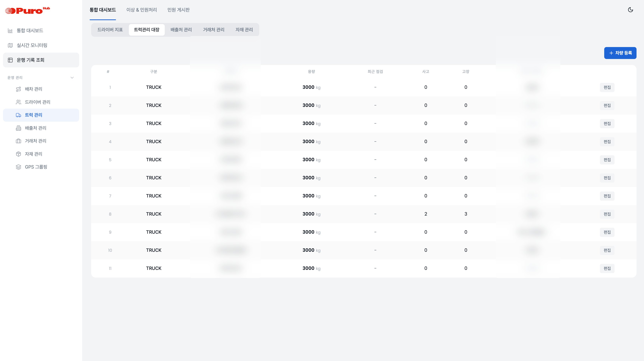644x361 pixels.
Task: Click breakdown count 3 in row 8
Action: [x=465, y=214]
